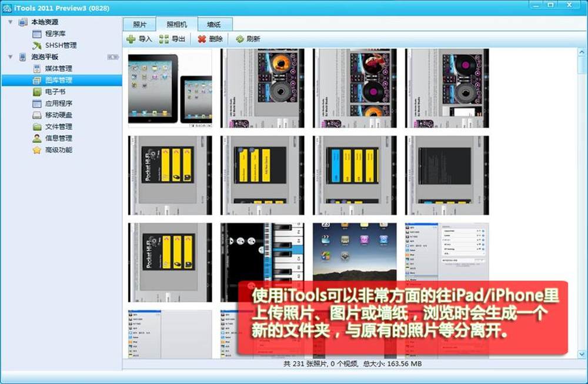
Task: Select the two iPads photo thumbnail
Action: pos(170,88)
